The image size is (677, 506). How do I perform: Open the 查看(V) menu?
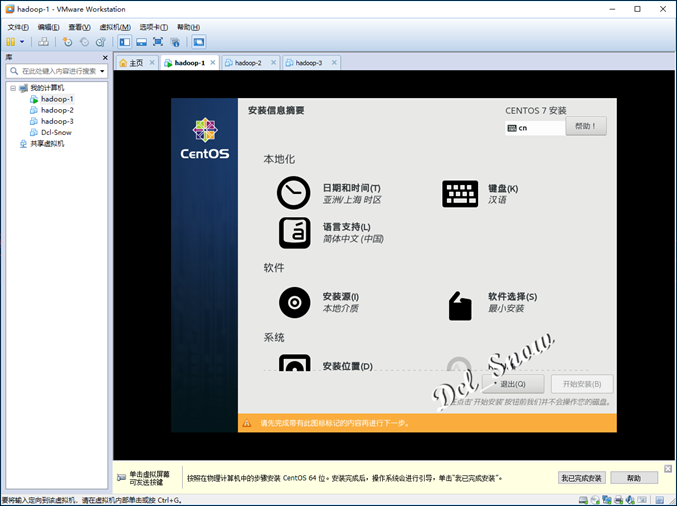point(79,27)
